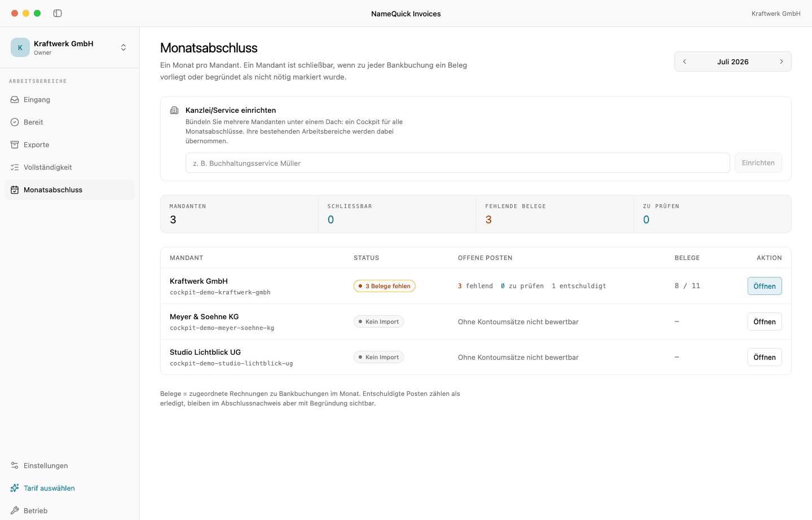Open the Betrieb section
This screenshot has width=812, height=520.
[x=69, y=511]
